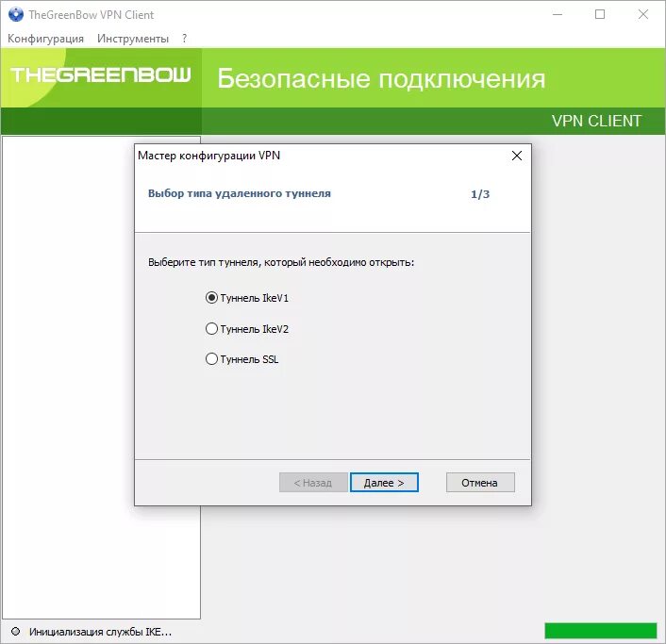Open the Конфигурация menu
The image size is (666, 644).
click(x=45, y=39)
